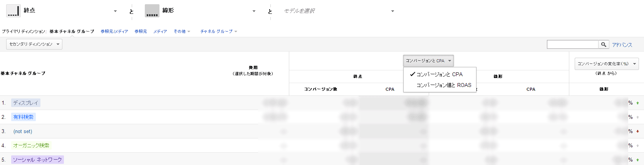Click the green up arrow in ソーシャル ネットワーク row
This screenshot has height=165, width=644.
[x=638, y=160]
